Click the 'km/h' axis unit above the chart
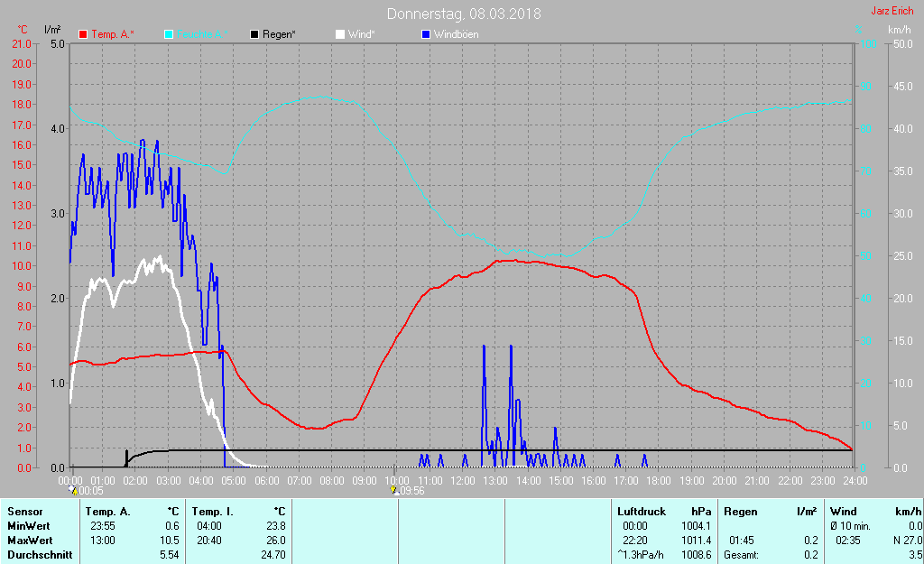The height and width of the screenshot is (564, 924). [900, 30]
